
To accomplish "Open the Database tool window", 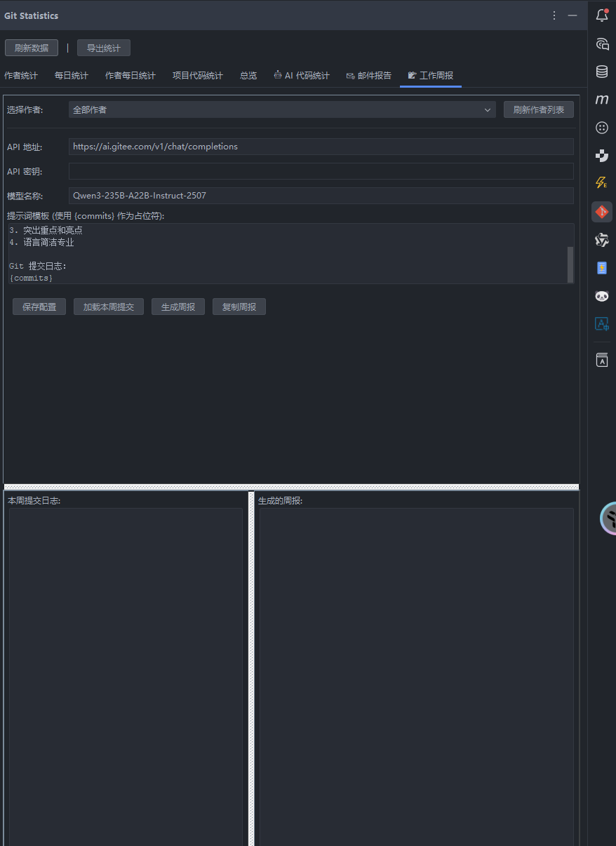I will pyautogui.click(x=601, y=72).
